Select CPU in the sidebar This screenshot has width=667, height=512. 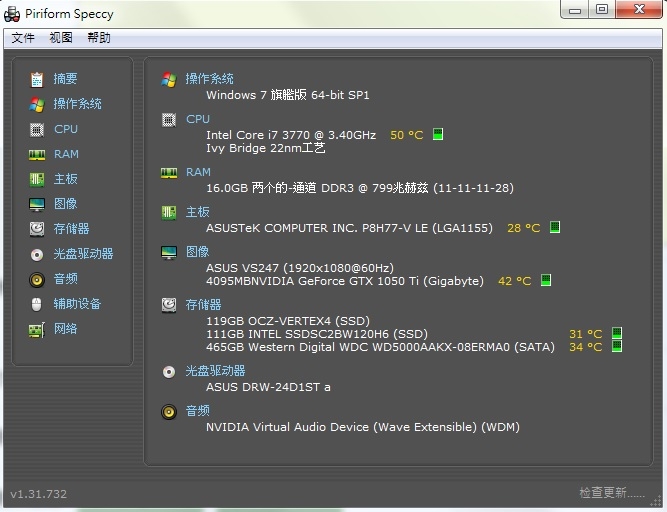coord(66,129)
